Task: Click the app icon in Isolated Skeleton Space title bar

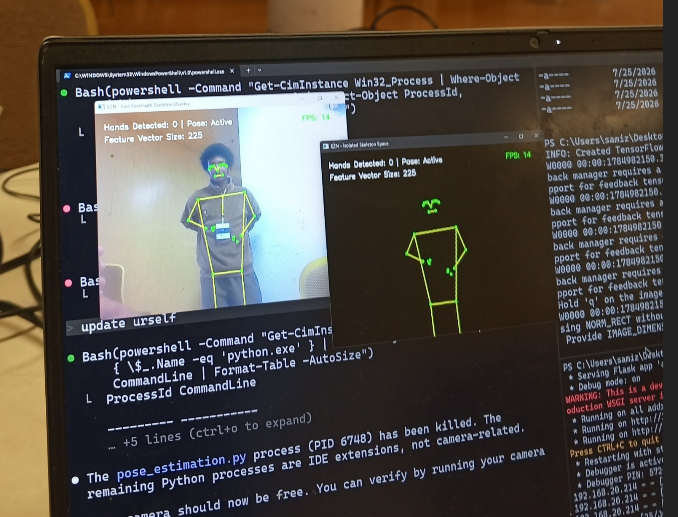Action: 326,146
